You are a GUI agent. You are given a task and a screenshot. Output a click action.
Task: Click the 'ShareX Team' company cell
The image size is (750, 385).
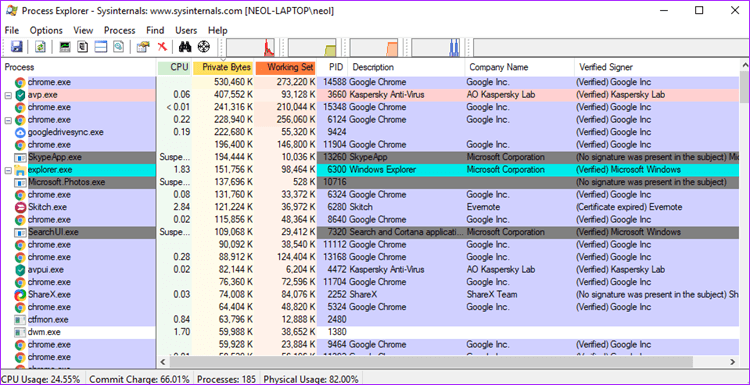(492, 295)
